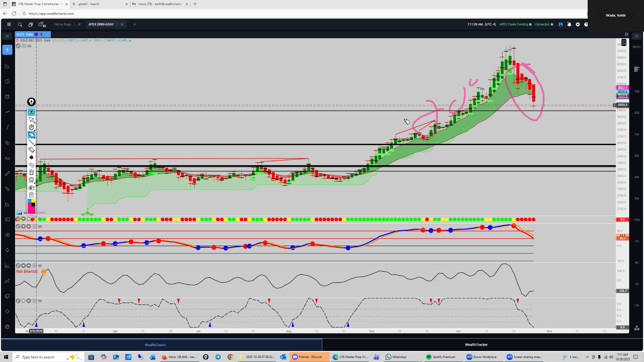Click the undo arrow in annotation toolbar

(x=31, y=165)
